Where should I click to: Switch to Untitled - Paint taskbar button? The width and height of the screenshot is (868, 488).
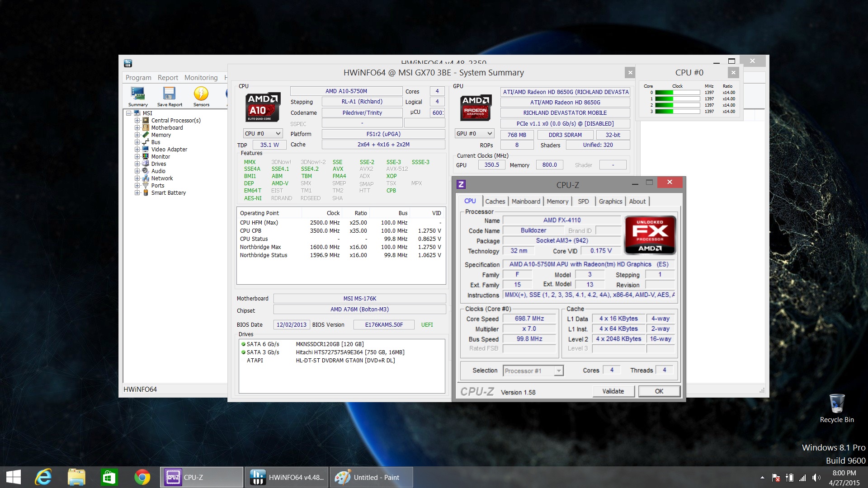(x=371, y=477)
